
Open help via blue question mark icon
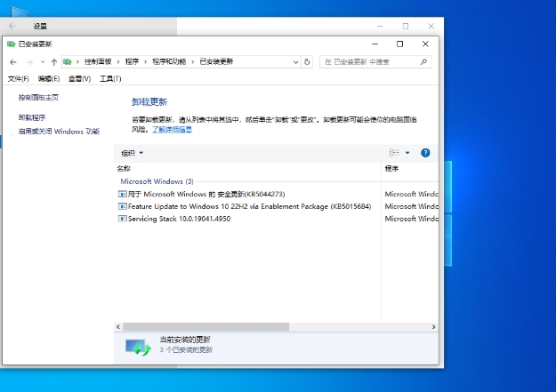point(425,153)
